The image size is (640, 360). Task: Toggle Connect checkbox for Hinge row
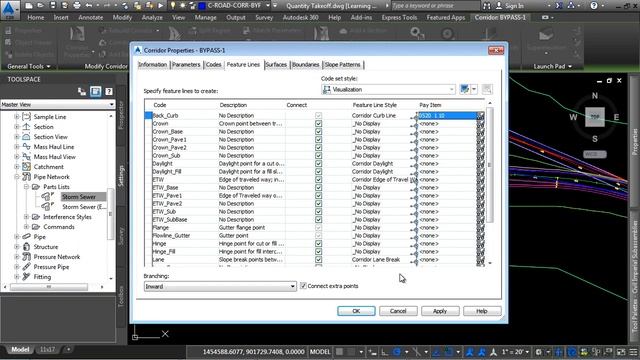pos(318,244)
